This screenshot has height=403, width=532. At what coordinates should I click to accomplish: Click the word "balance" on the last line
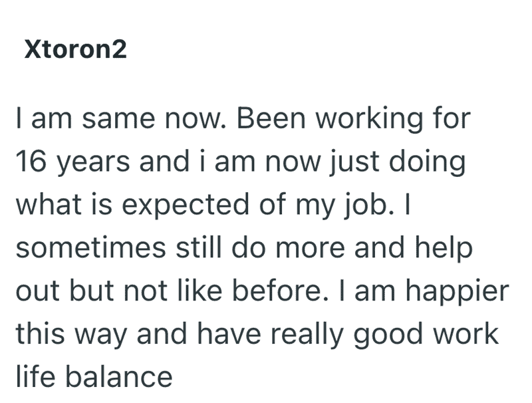[119, 376]
